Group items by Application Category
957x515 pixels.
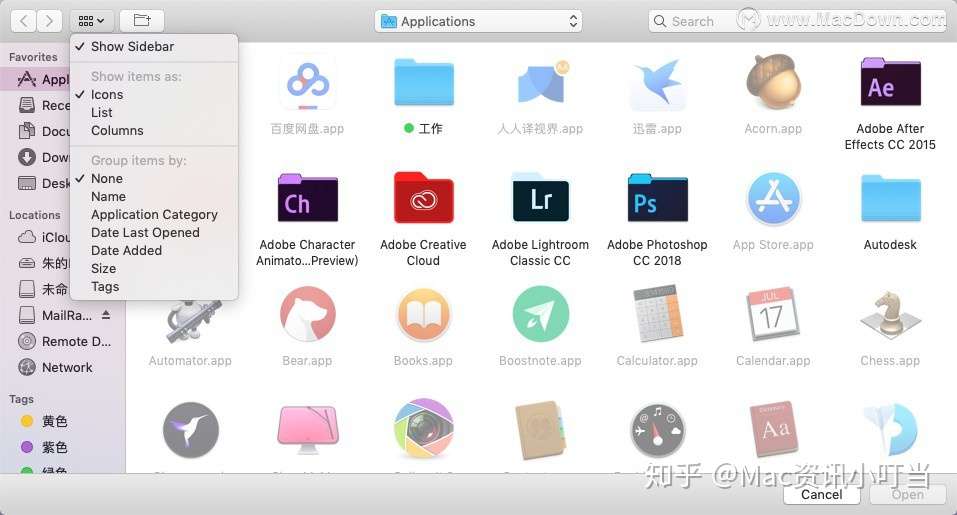pos(154,215)
